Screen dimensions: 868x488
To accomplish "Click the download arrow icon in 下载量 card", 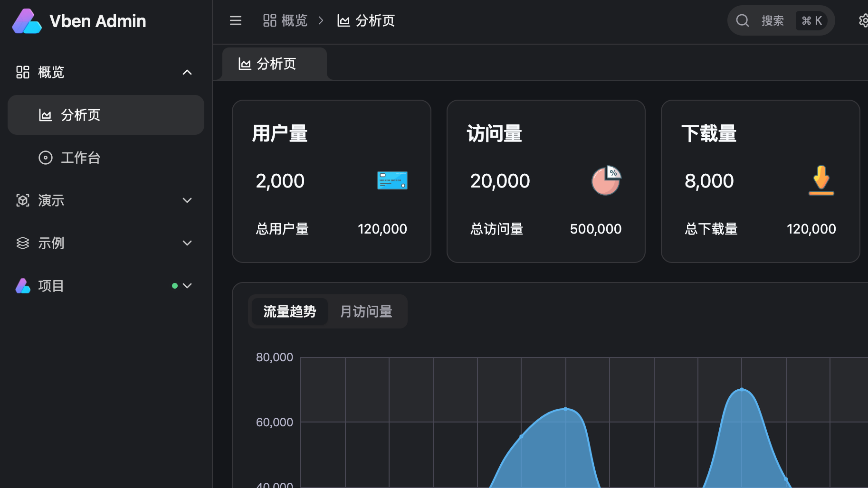I will tap(821, 180).
